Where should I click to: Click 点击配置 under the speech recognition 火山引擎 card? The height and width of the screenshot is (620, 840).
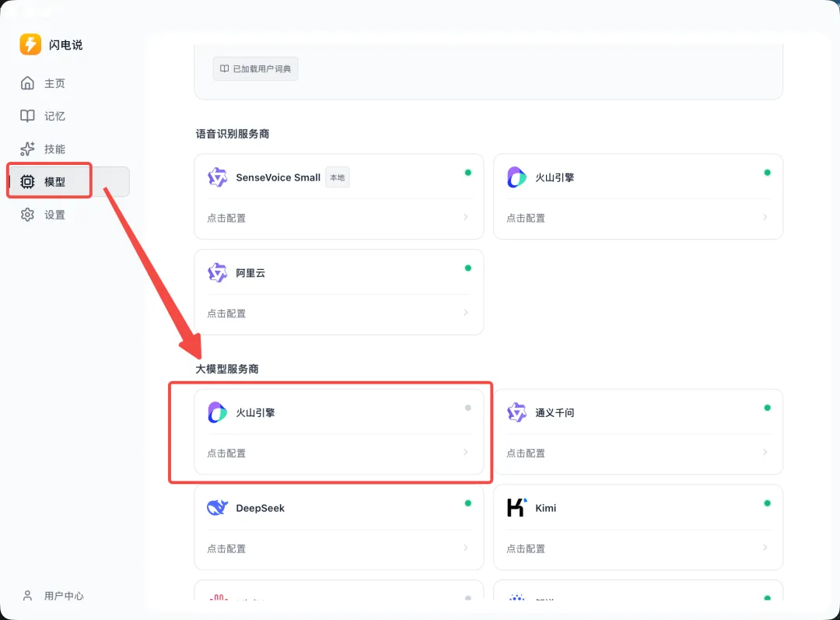click(x=526, y=218)
